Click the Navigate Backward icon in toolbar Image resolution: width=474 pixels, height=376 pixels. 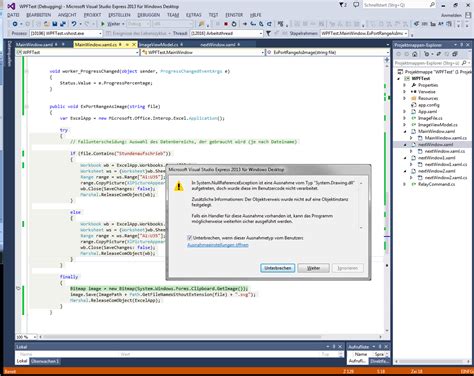coord(15,24)
